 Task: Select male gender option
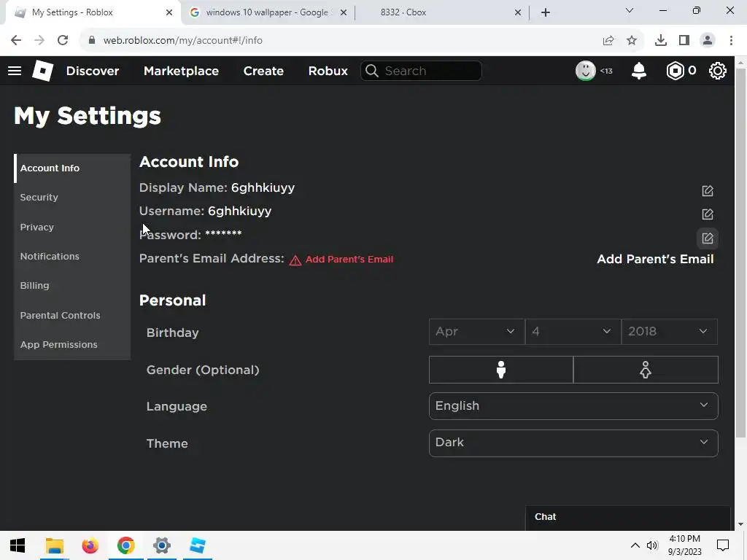[500, 370]
